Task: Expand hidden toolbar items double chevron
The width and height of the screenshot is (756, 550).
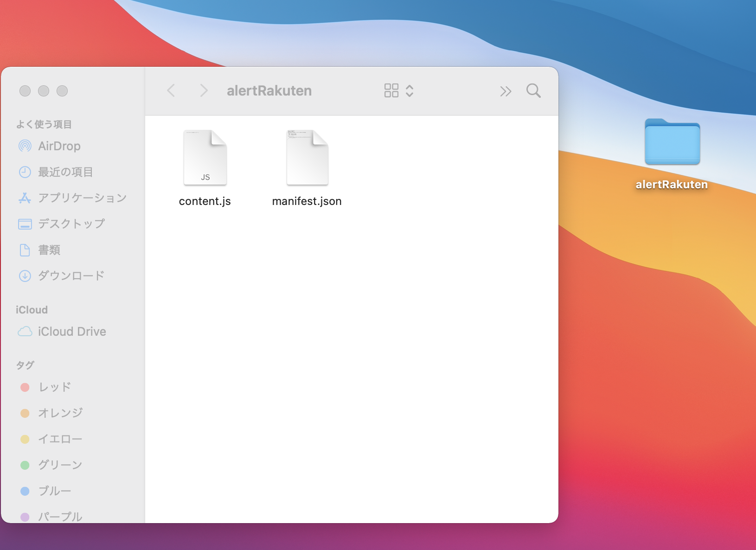Action: click(506, 91)
